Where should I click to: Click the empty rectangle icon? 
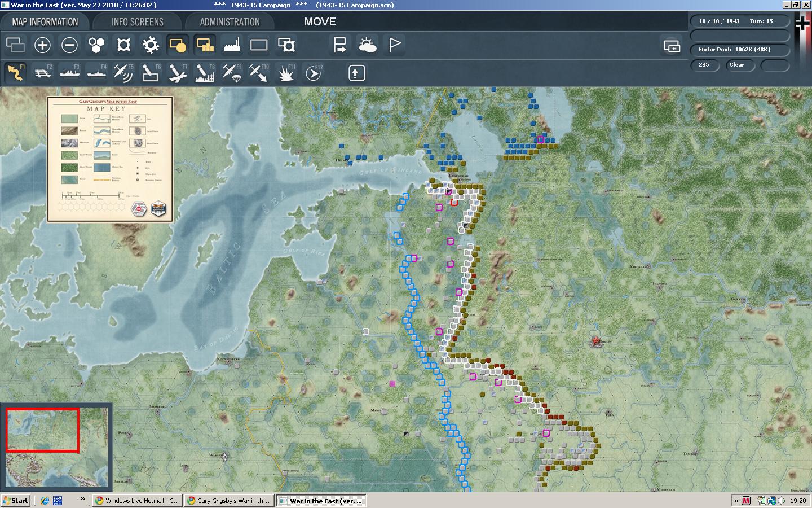tap(259, 45)
